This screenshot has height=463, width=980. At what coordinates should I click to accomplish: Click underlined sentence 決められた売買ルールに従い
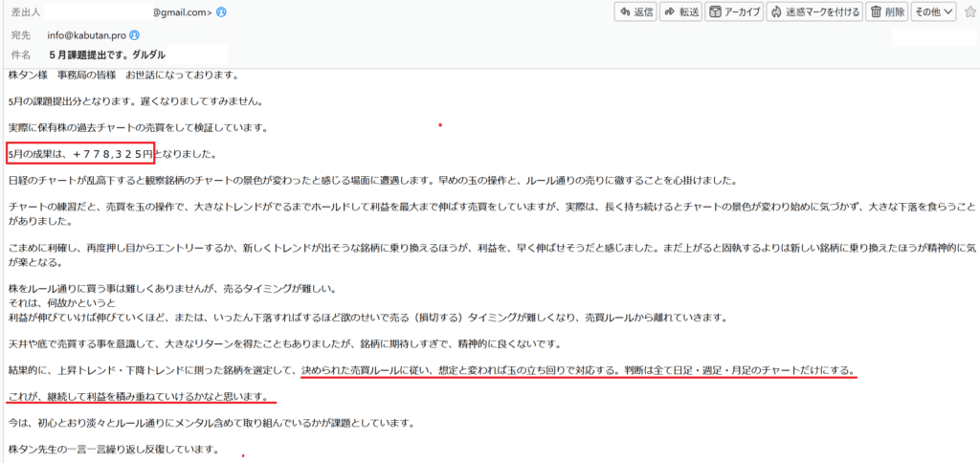pyautogui.click(x=579, y=370)
